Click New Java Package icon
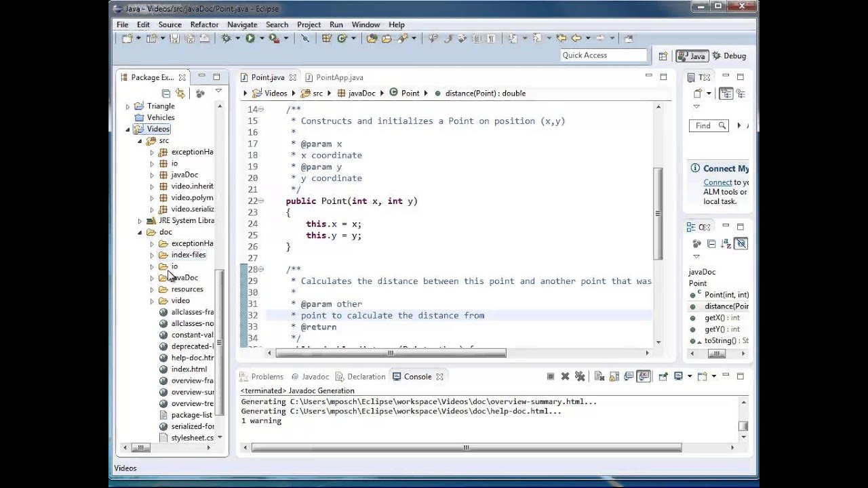This screenshot has width=868, height=488. (326, 39)
